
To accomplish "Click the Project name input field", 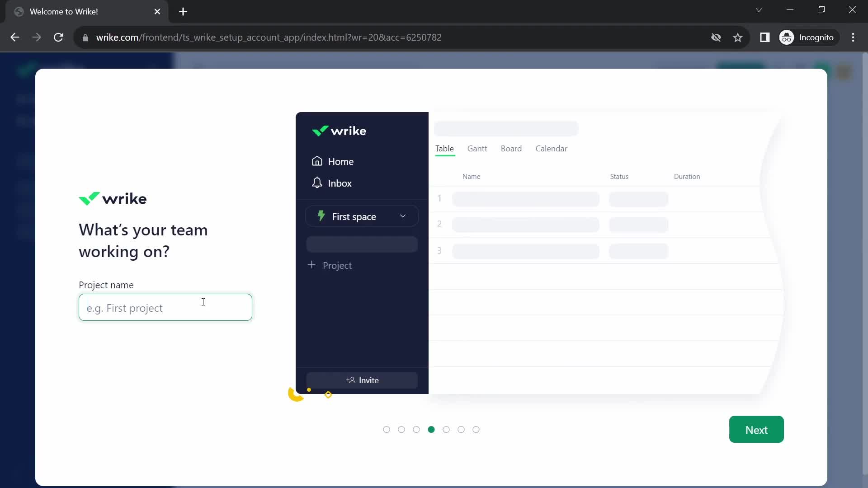I will click(165, 308).
